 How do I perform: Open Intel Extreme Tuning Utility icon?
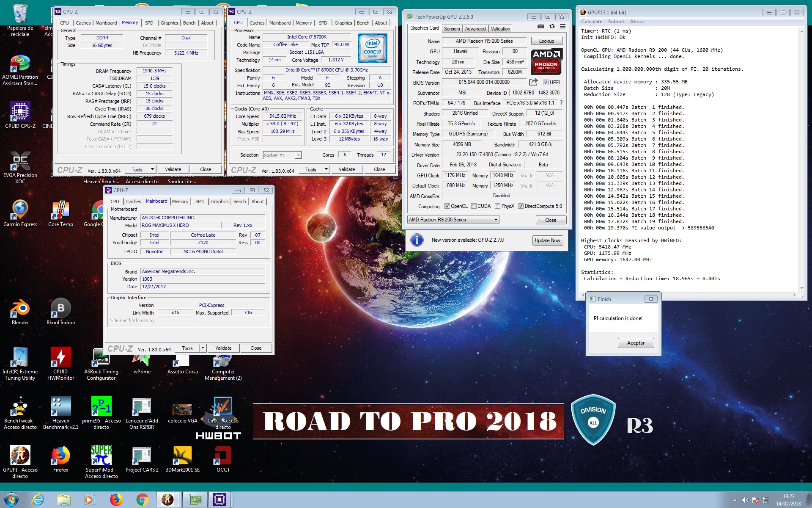pyautogui.click(x=20, y=364)
